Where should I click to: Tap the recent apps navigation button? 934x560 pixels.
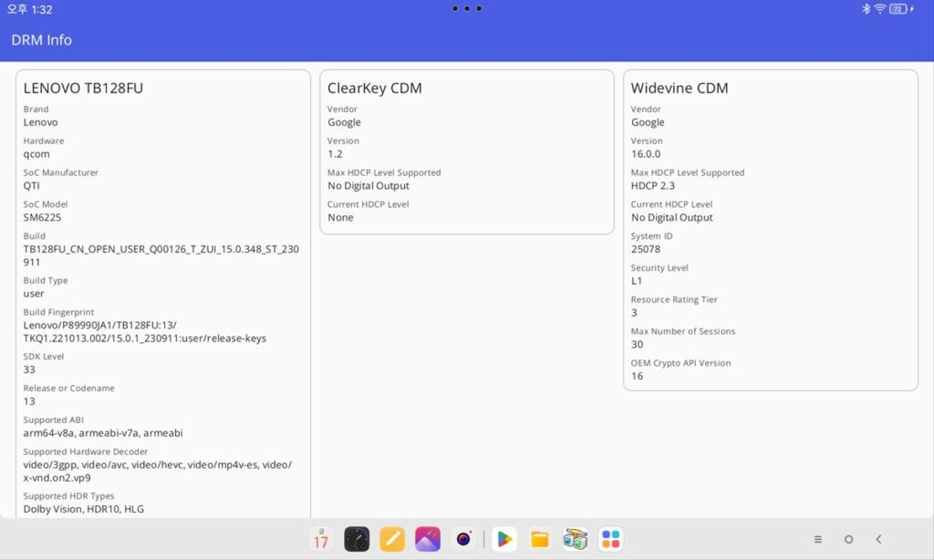coord(818,539)
